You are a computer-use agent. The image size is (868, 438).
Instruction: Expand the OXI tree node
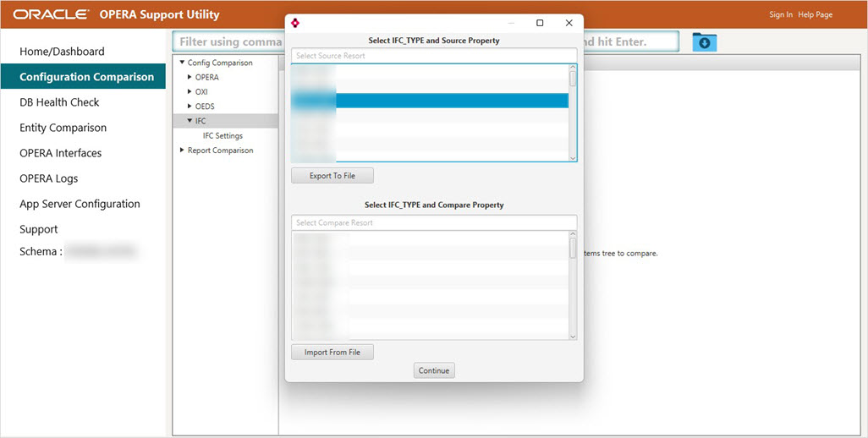coord(190,91)
